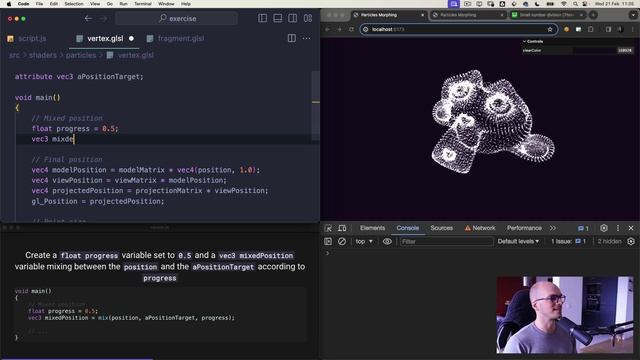Clear the console with the ban icon

[342, 242]
